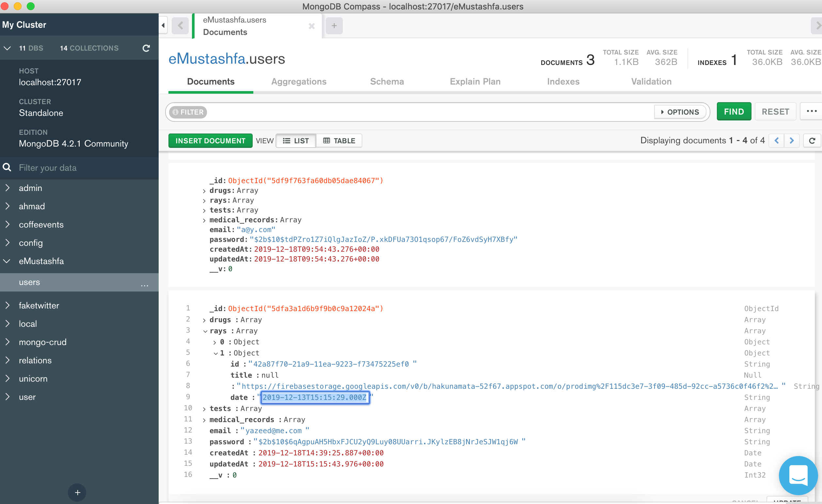This screenshot has height=504, width=822.
Task: Click eMustashfa link in collection title
Action: click(x=207, y=59)
